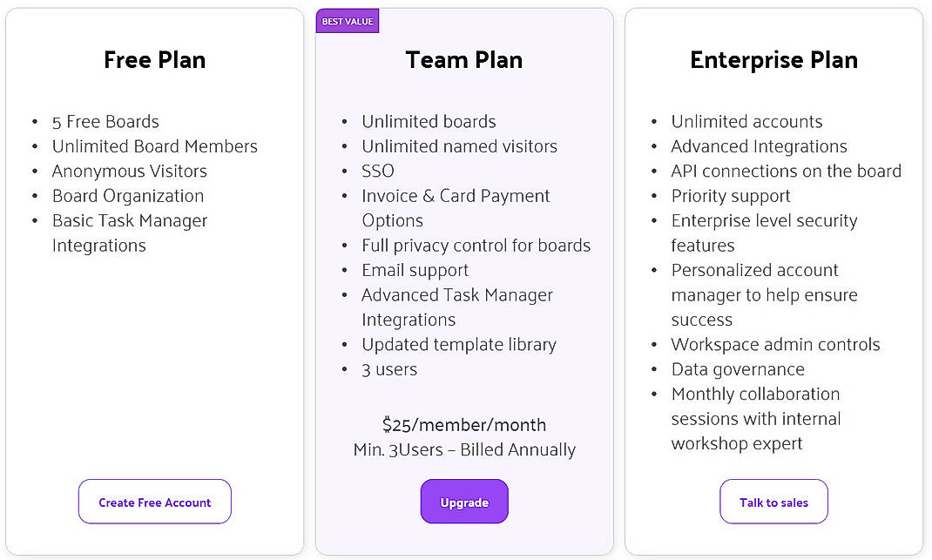This screenshot has width=932, height=560.
Task: Click the Anonymous Visitors feature
Action: click(x=129, y=172)
